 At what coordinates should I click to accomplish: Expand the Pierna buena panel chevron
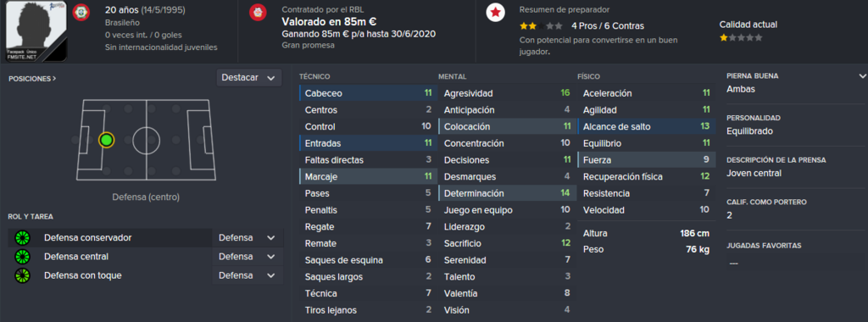(x=862, y=75)
